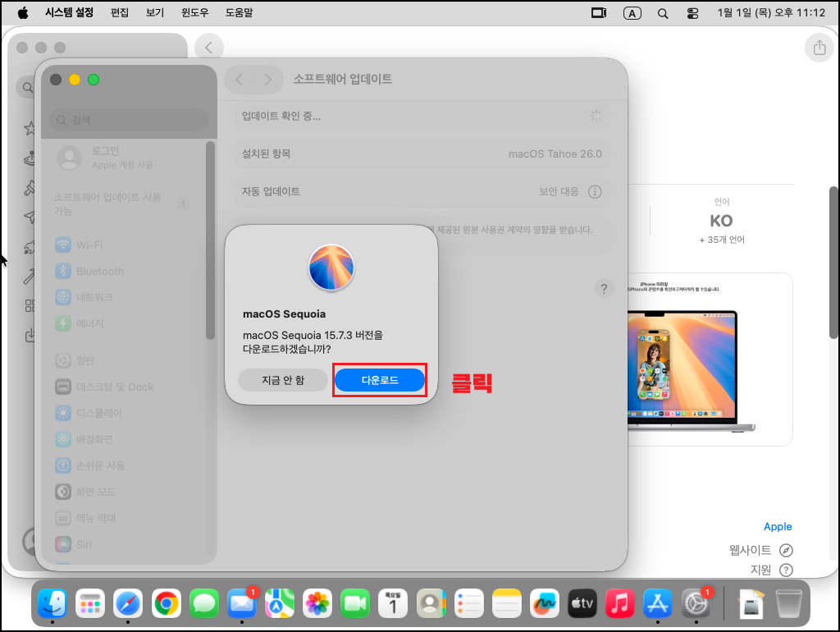This screenshot has height=632, width=840.
Task: Click the 설치된 항목 row
Action: click(x=422, y=153)
